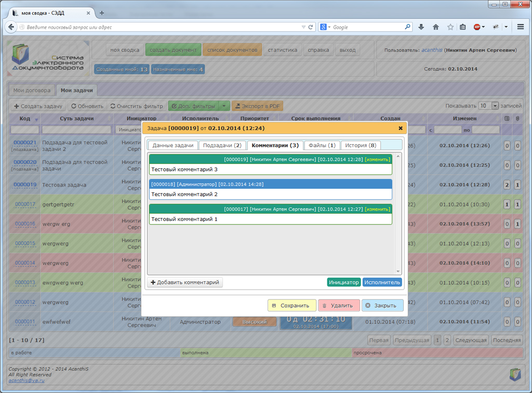Click the Обновить toolbar button

point(87,106)
